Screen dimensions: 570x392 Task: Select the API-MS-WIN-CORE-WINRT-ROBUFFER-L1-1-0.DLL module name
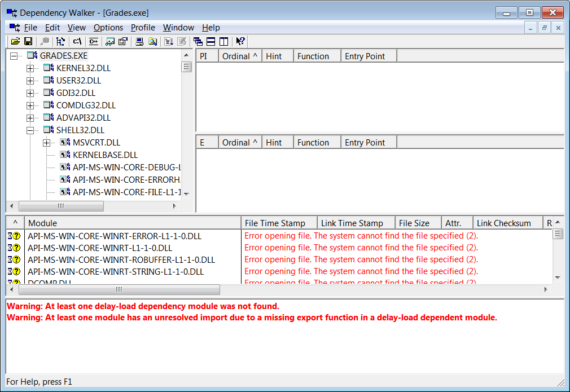point(121,260)
